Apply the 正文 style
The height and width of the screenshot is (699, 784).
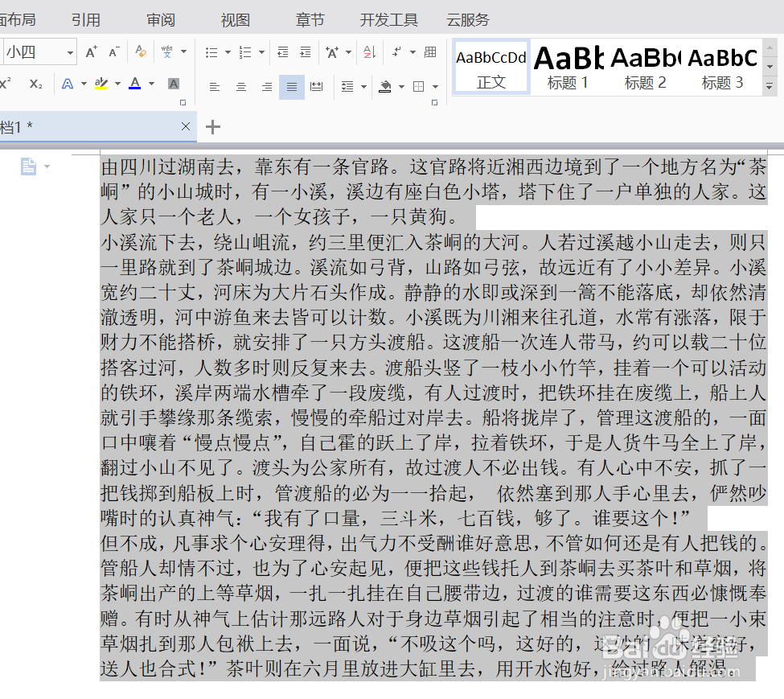coord(491,68)
